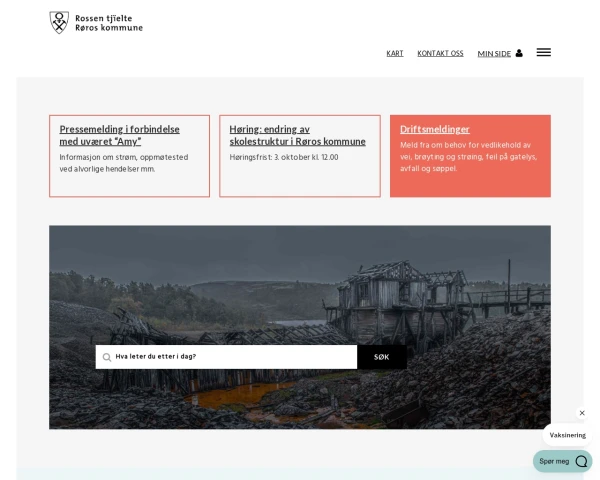Click the chat bubble icon in Spør meg
The height and width of the screenshot is (480, 600).
click(581, 461)
